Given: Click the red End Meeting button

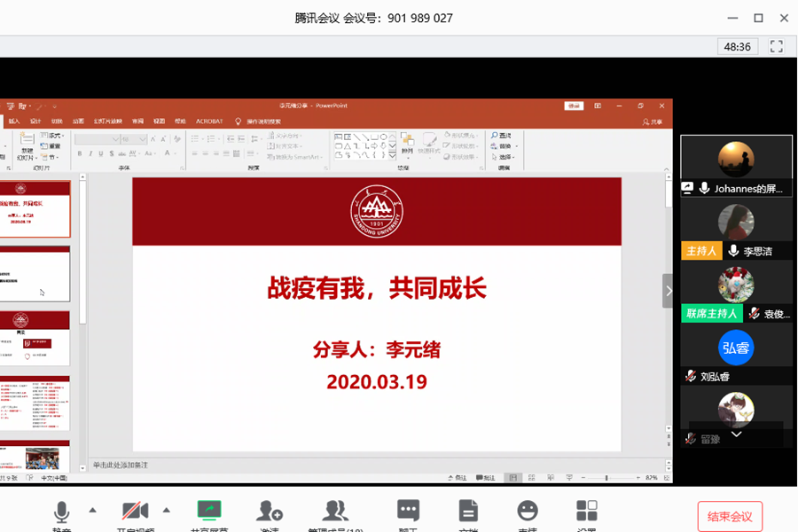Looking at the screenshot, I should [x=730, y=516].
